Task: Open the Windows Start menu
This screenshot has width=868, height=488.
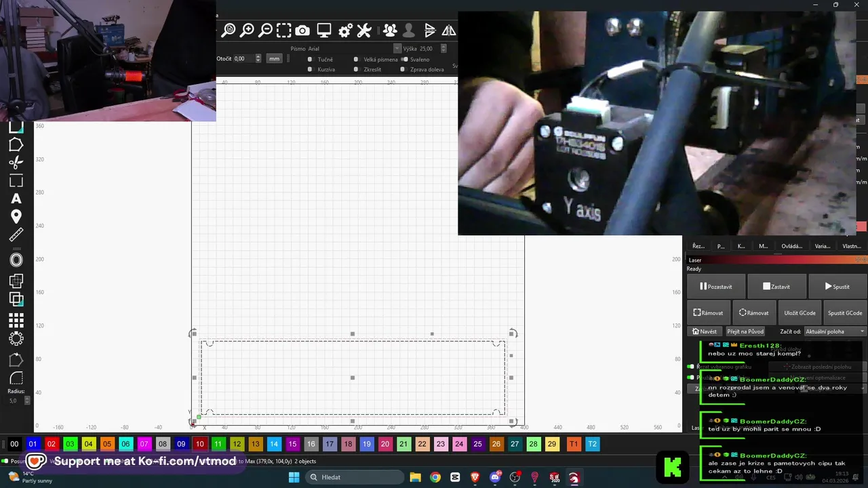Action: click(x=294, y=477)
